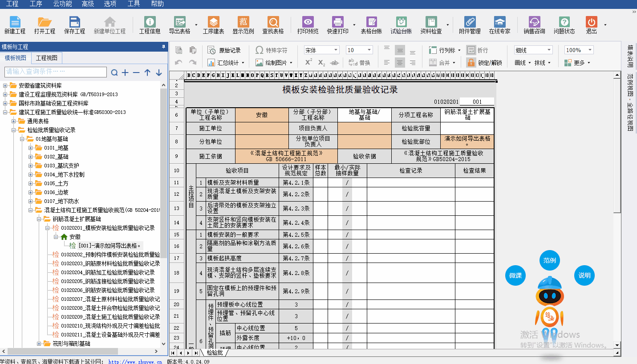Open the www.zhuyew.cn link
The height and width of the screenshot is (364, 637).
click(135, 362)
